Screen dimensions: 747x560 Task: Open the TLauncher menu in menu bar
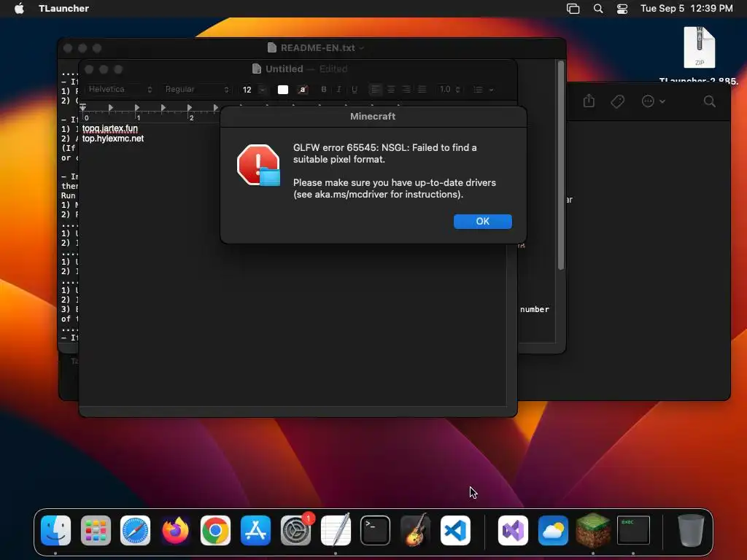click(63, 8)
